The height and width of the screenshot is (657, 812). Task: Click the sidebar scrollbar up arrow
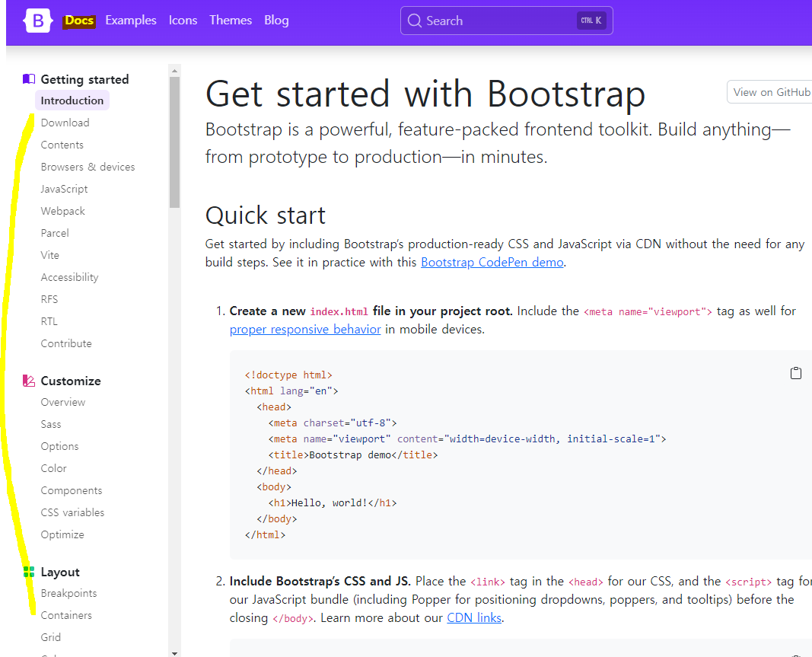click(174, 71)
